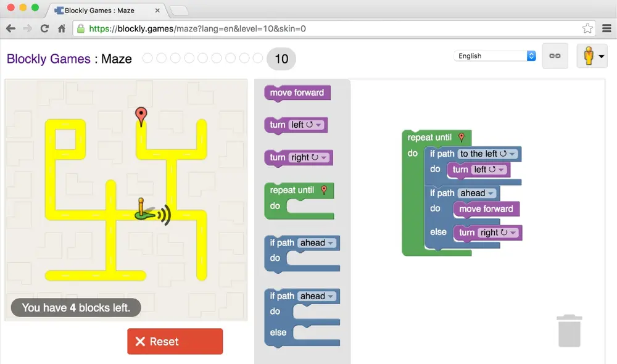617x364 pixels.
Task: Click the pegman character in the maze
Action: click(143, 210)
